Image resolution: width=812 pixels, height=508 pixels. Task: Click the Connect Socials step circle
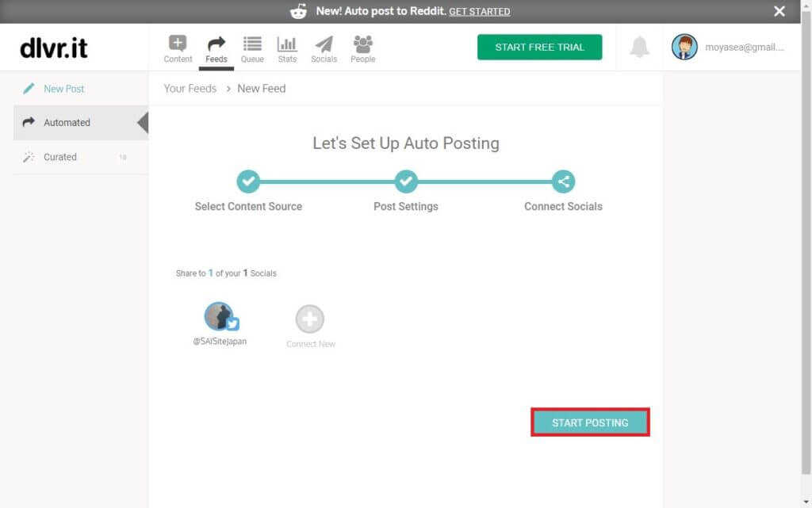pyautogui.click(x=563, y=181)
